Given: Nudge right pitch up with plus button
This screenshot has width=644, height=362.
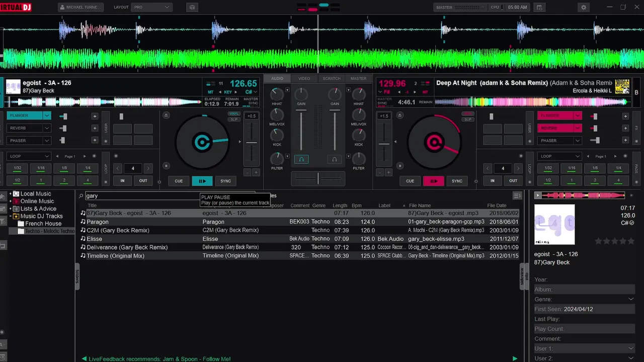Looking at the screenshot, I should click(x=388, y=172).
